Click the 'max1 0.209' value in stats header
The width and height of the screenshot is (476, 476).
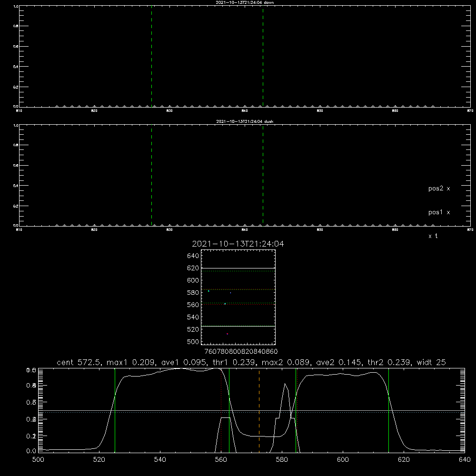click(131, 362)
